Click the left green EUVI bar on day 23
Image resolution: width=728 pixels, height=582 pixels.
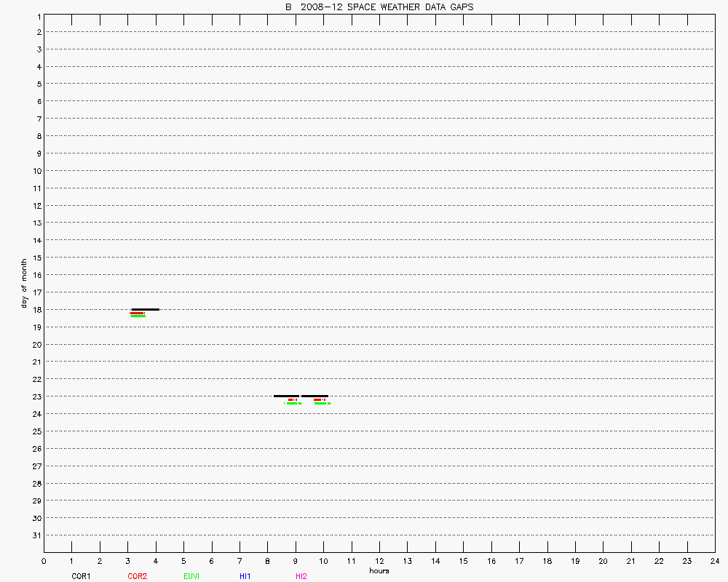(293, 403)
